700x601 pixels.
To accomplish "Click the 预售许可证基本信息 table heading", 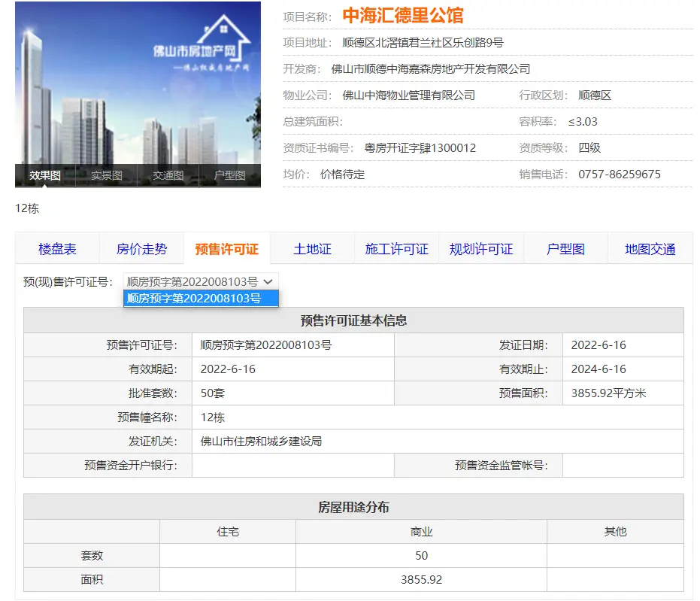I will (353, 320).
